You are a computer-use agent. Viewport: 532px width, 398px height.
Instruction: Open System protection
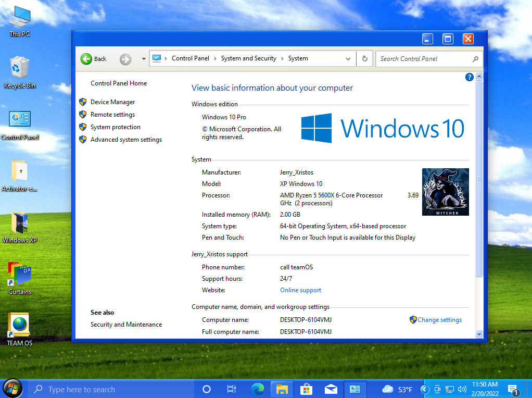[116, 127]
